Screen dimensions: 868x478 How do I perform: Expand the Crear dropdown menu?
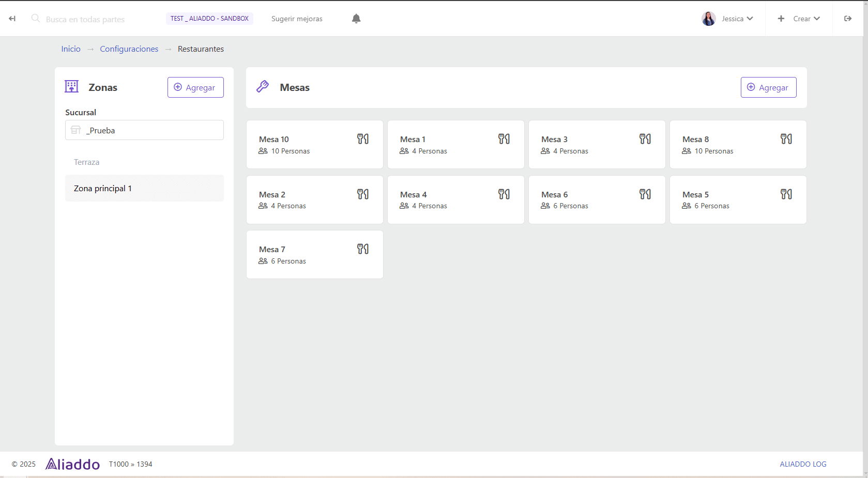799,19
